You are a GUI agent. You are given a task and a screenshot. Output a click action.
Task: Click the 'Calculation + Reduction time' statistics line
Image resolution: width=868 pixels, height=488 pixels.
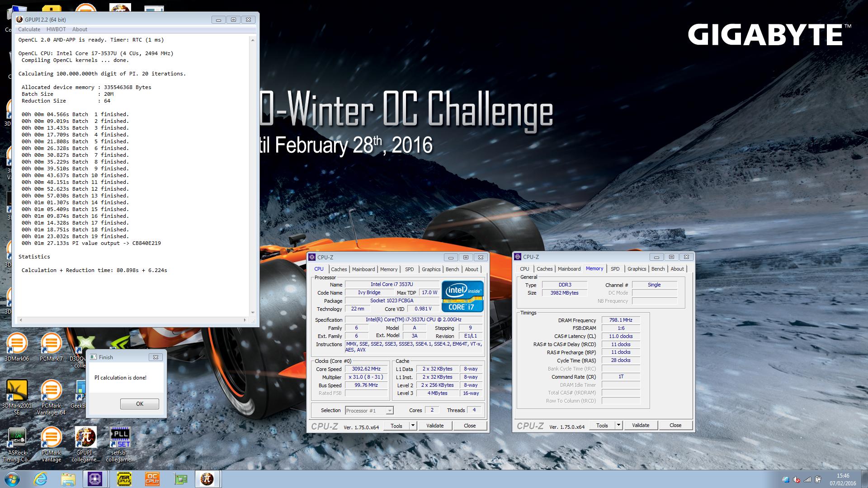(94, 270)
